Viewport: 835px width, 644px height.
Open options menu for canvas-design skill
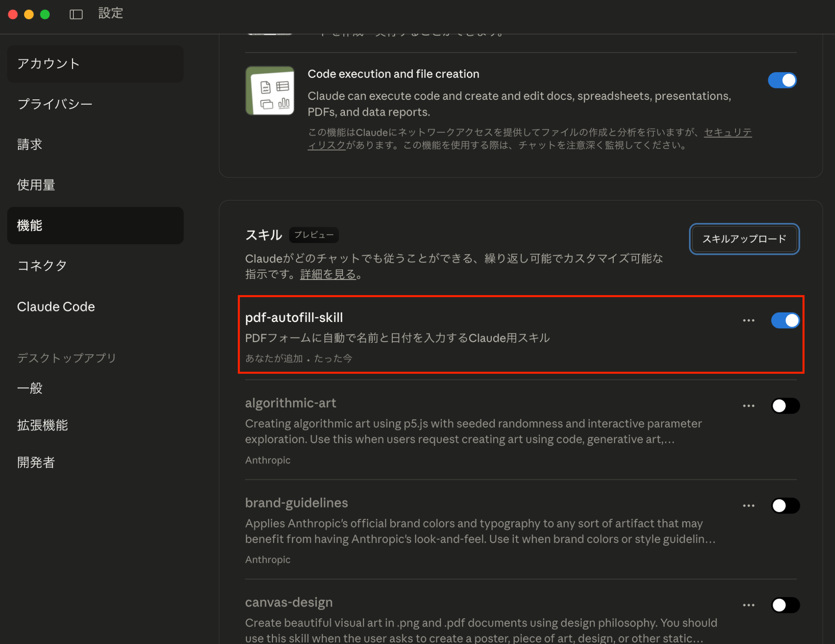click(x=749, y=605)
